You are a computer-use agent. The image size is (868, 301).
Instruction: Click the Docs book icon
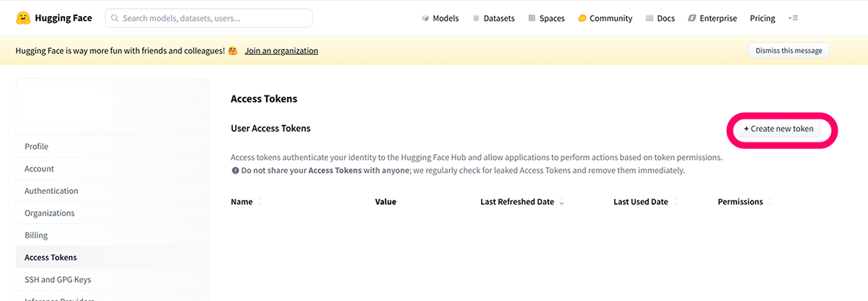[649, 19]
